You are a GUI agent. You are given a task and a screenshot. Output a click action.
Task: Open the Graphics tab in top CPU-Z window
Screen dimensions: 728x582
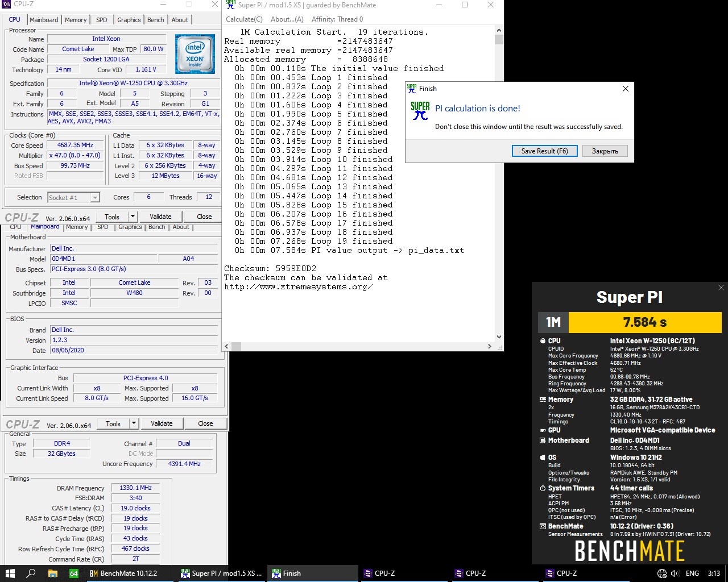pyautogui.click(x=129, y=20)
